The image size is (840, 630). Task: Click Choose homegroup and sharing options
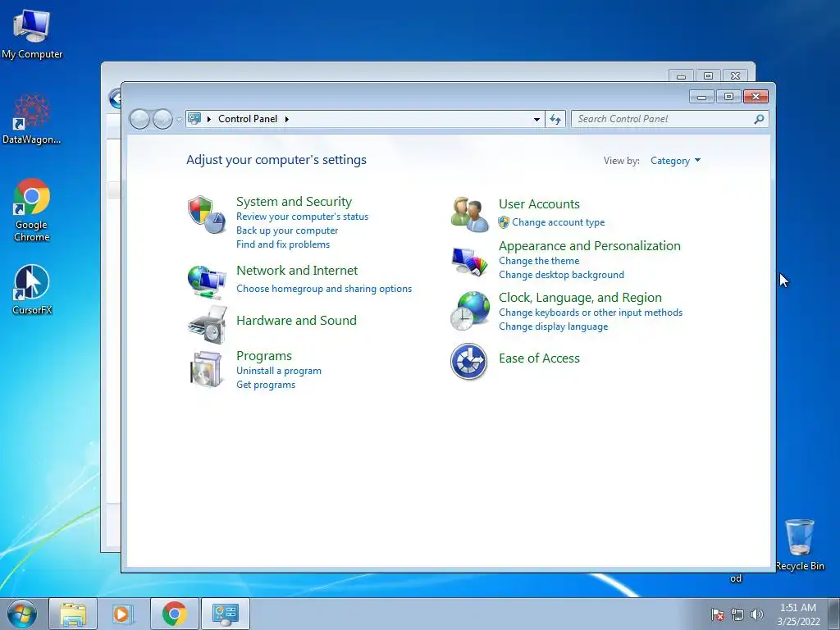[324, 289]
